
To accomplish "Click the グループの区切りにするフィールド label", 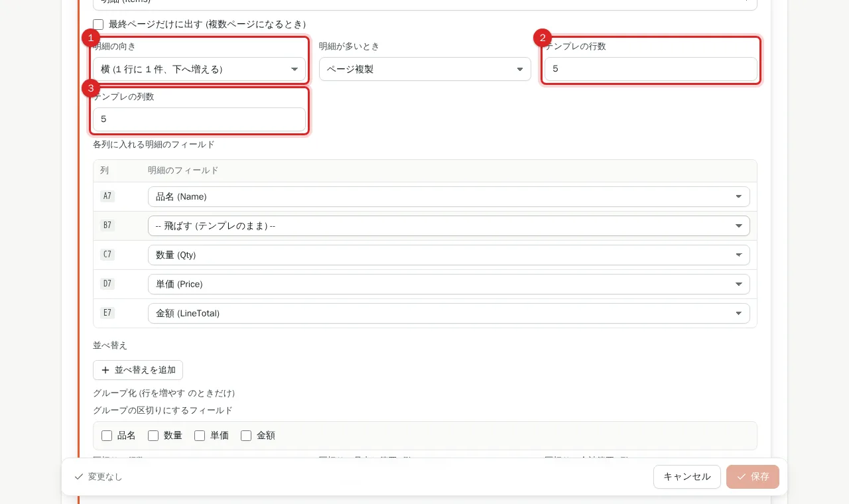I will pos(163,410).
